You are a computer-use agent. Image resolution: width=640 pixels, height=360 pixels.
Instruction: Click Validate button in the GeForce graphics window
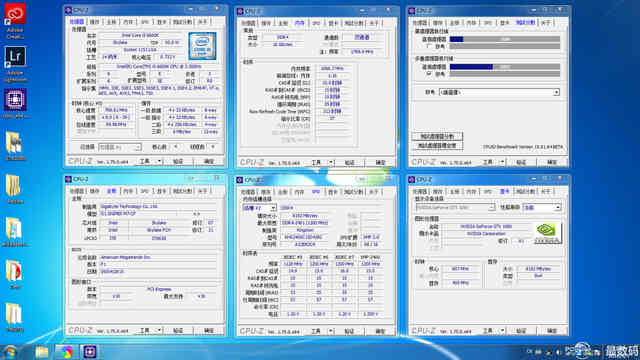pyautogui.click(x=521, y=331)
